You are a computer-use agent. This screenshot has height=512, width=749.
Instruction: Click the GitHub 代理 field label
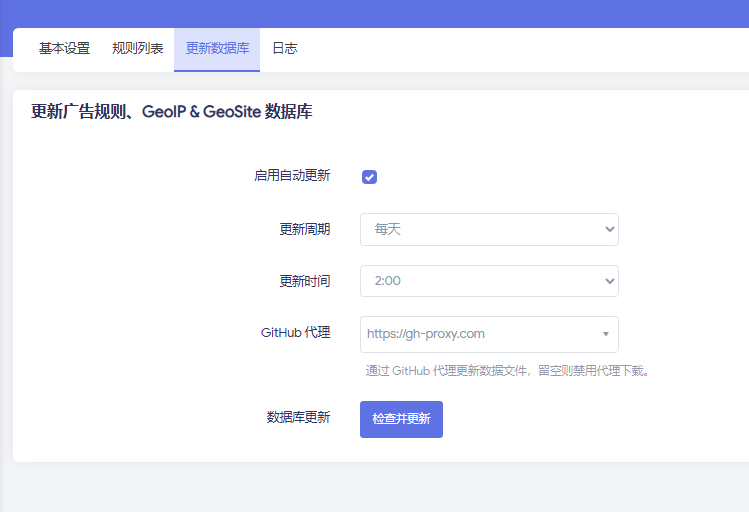[x=295, y=332]
